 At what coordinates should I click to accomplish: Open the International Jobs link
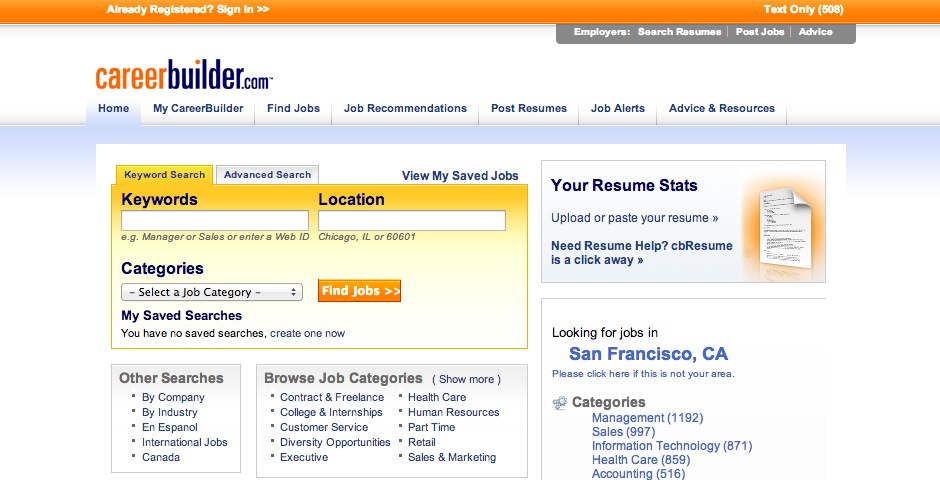pos(185,442)
